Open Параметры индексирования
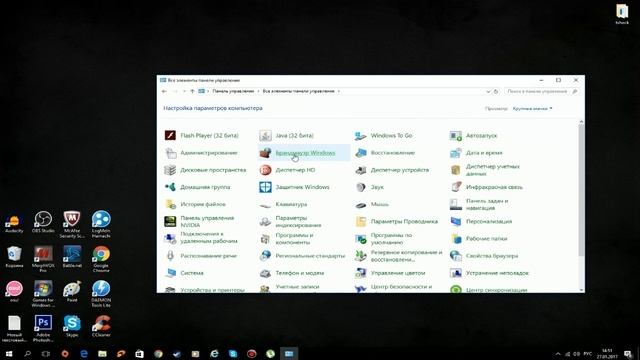The image size is (640, 360). pyautogui.click(x=290, y=221)
